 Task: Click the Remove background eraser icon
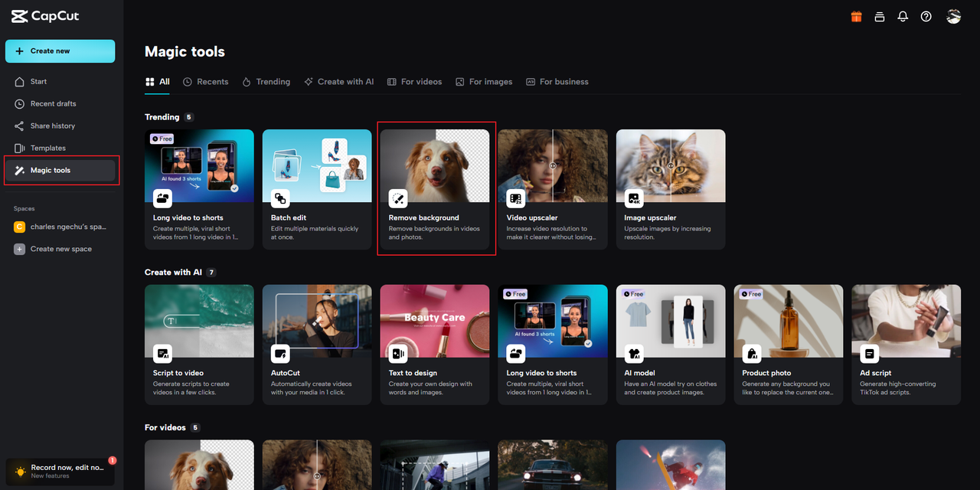398,199
